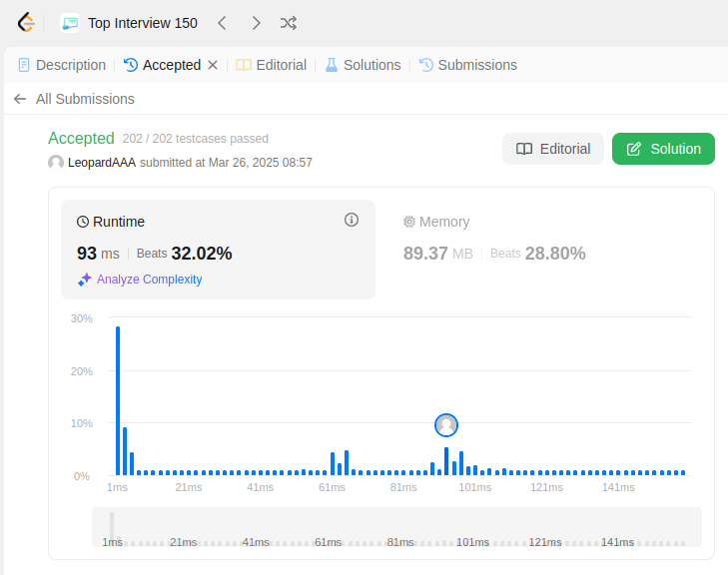Switch to the Solutions tab
728x575 pixels.
click(363, 65)
